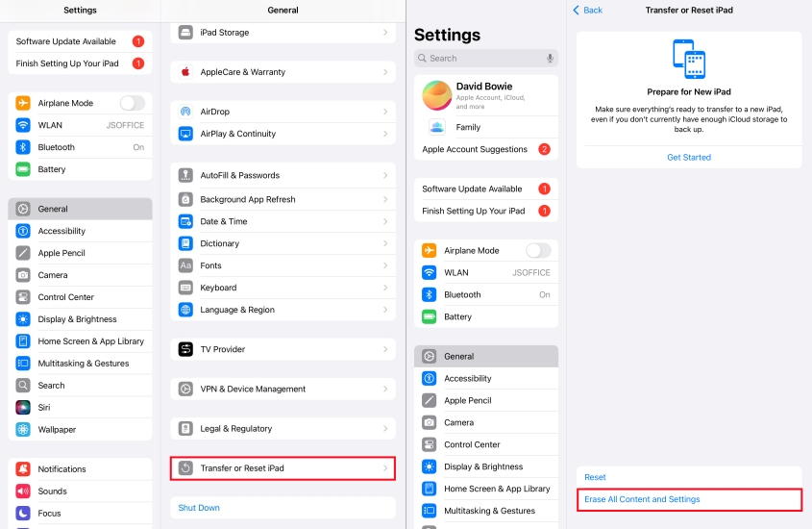The width and height of the screenshot is (812, 529).
Task: Expand iPad Storage row chevron
Action: pyautogui.click(x=385, y=32)
